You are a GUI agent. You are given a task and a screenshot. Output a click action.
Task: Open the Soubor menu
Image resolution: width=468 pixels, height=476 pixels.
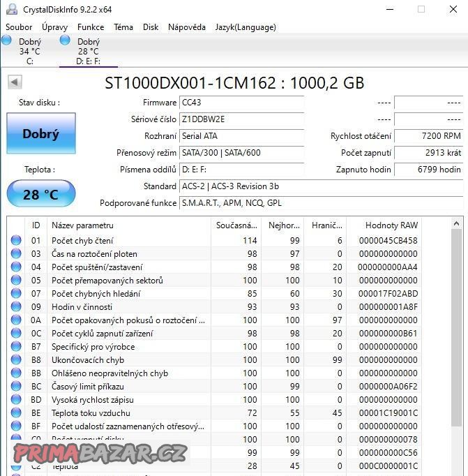click(19, 27)
